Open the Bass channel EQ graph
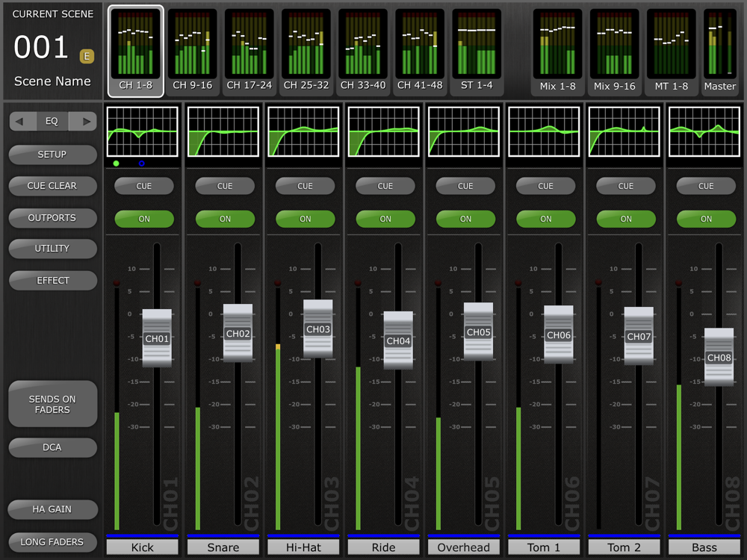Image resolution: width=747 pixels, height=560 pixels. point(704,131)
